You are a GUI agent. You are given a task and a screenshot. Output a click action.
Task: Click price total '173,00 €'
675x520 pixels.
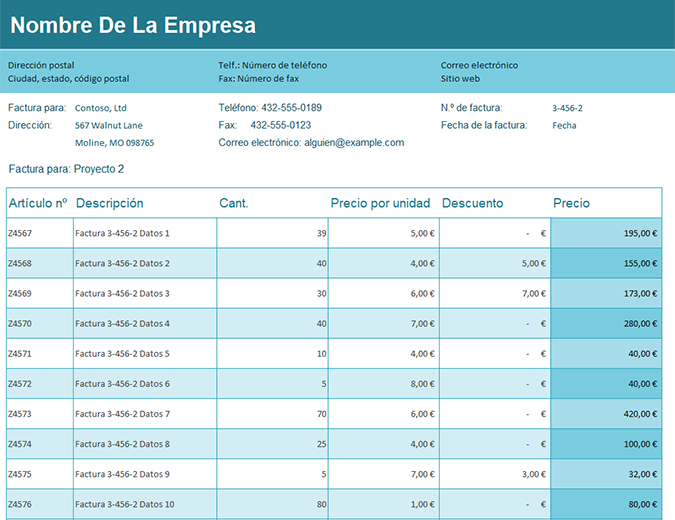pos(641,294)
